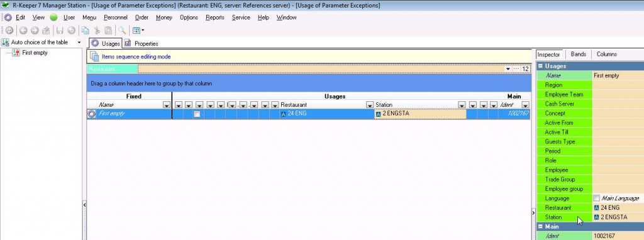This screenshot has width=644, height=240.
Task: Switch to the Inspector tab
Action: point(548,54)
